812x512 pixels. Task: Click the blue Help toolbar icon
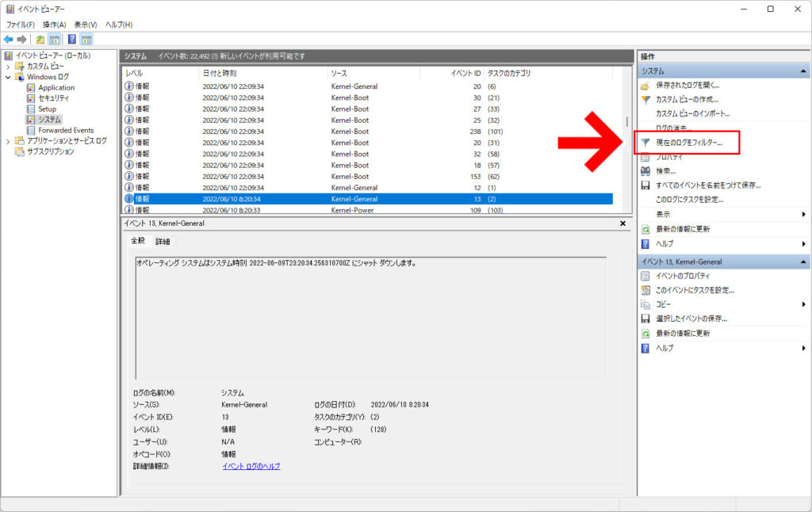[x=72, y=40]
